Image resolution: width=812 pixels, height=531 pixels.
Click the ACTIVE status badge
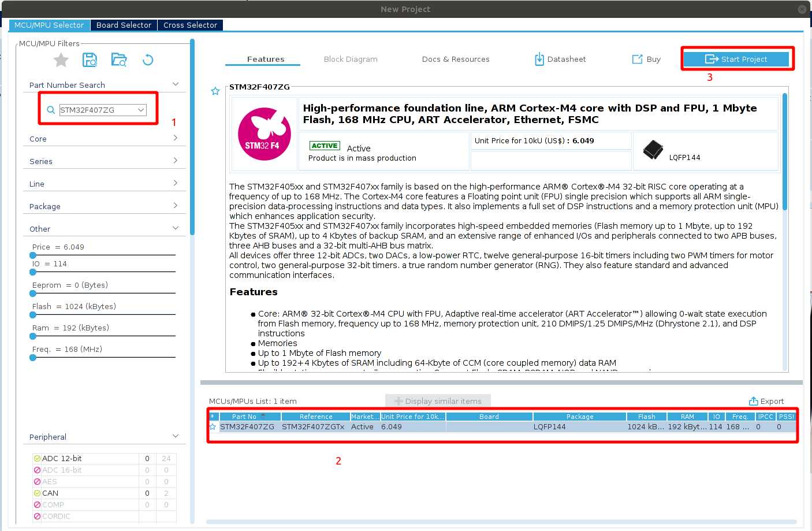(x=325, y=146)
